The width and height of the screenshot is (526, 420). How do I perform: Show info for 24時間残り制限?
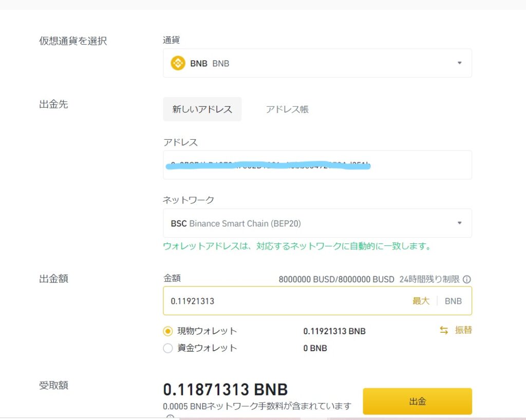point(466,279)
